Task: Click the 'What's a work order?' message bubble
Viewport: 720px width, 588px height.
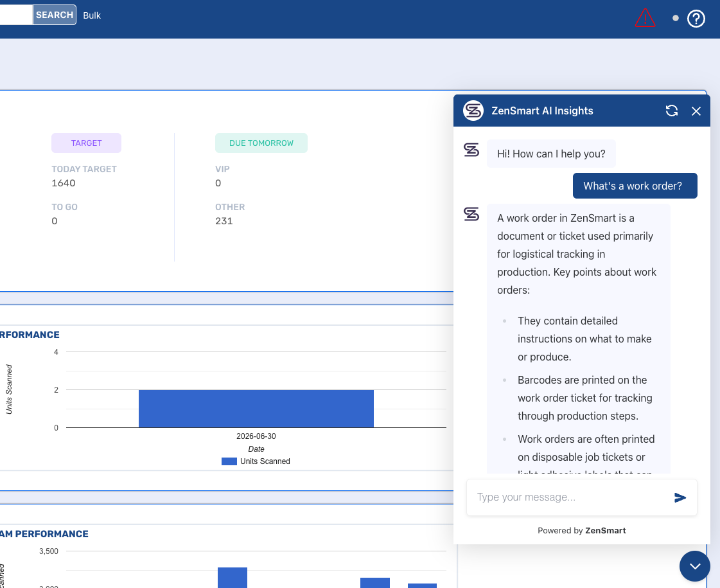Action: [635, 186]
